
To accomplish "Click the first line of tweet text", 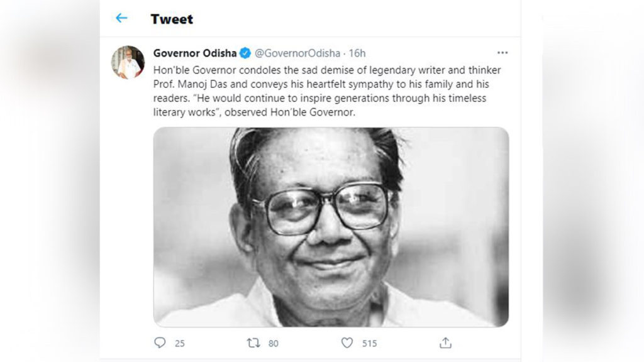I will (x=327, y=70).
